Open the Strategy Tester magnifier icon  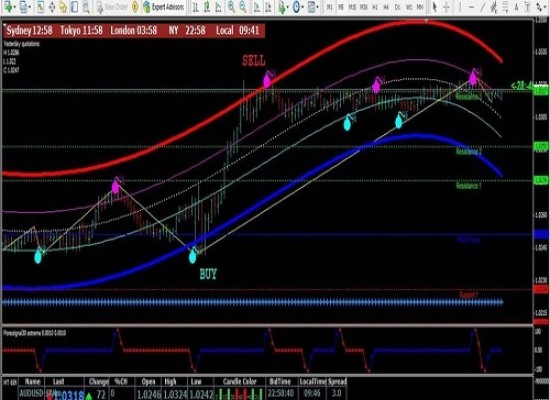click(x=86, y=7)
